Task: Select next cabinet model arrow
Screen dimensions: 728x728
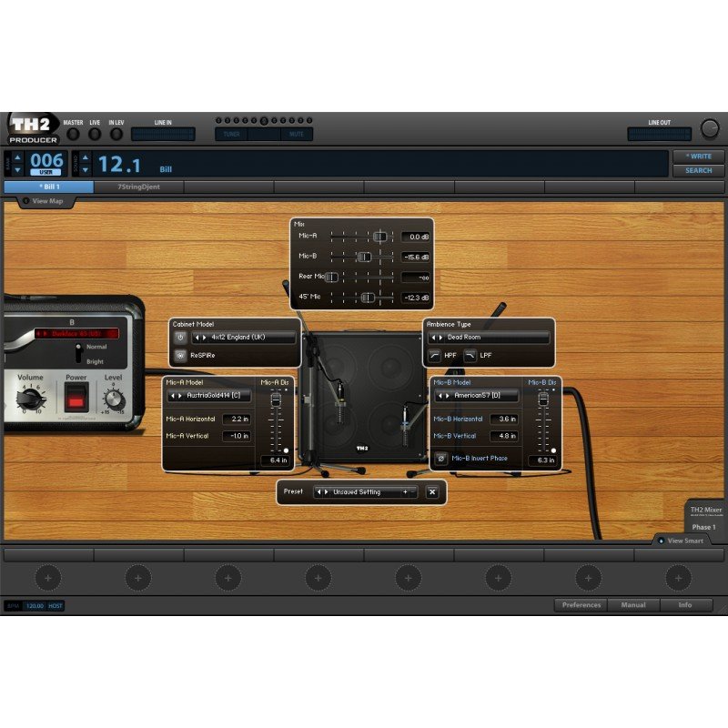Action: (x=204, y=338)
